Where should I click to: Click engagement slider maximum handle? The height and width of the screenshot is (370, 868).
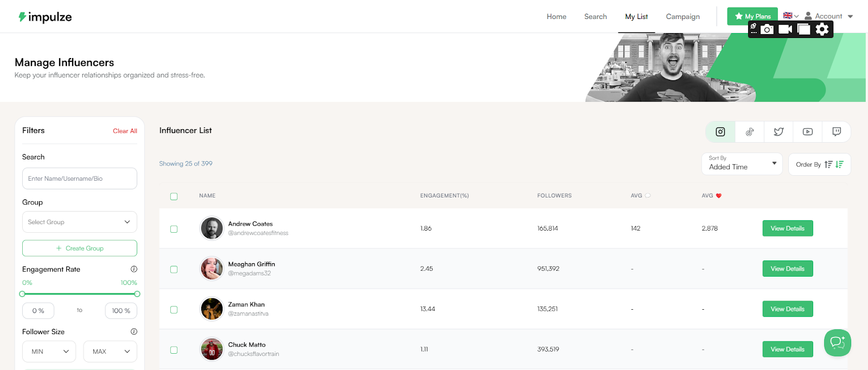tap(137, 294)
